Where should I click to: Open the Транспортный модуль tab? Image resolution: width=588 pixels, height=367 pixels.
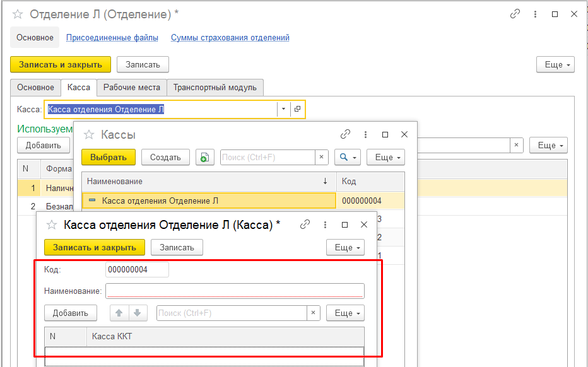215,88
